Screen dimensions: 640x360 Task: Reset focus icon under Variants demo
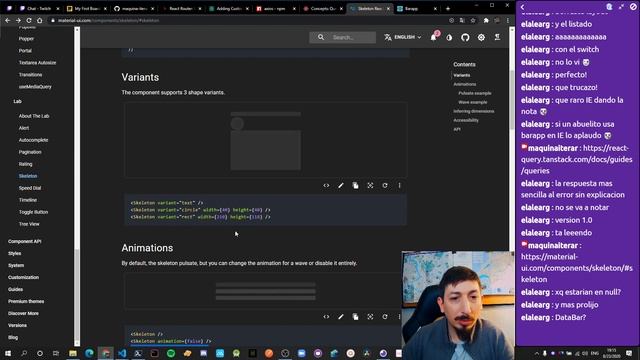[x=370, y=185]
